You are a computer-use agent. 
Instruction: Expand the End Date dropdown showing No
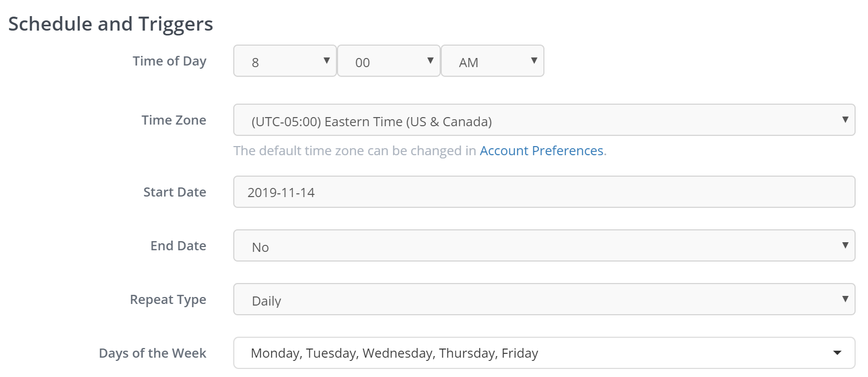tap(544, 246)
